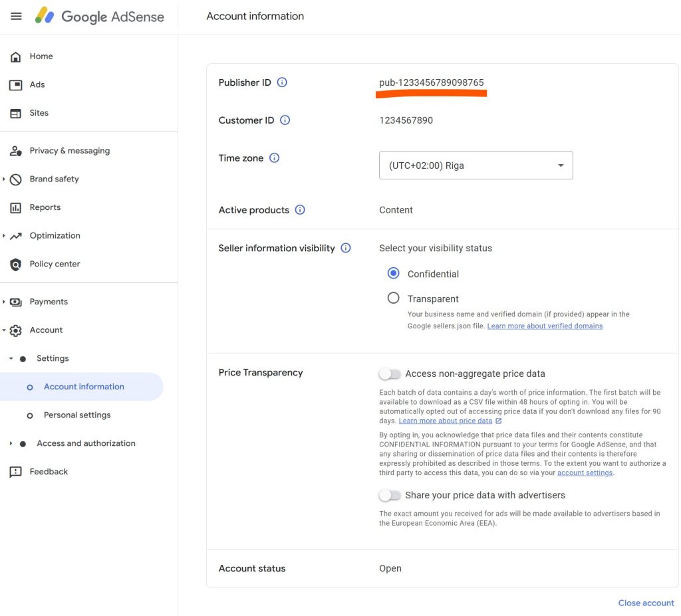The image size is (681, 616).
Task: Click the Reports chart icon
Action: point(15,208)
